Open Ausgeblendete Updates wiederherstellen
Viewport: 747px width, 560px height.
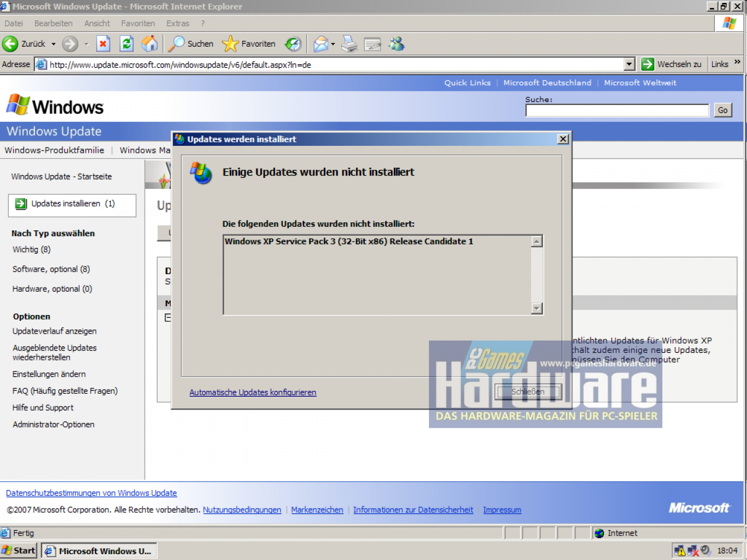(x=55, y=352)
